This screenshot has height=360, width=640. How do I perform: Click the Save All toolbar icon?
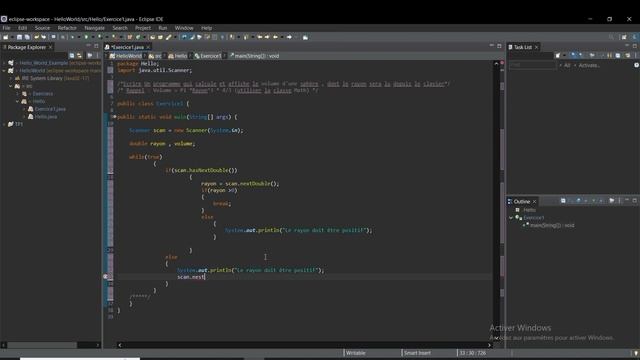click(27, 37)
